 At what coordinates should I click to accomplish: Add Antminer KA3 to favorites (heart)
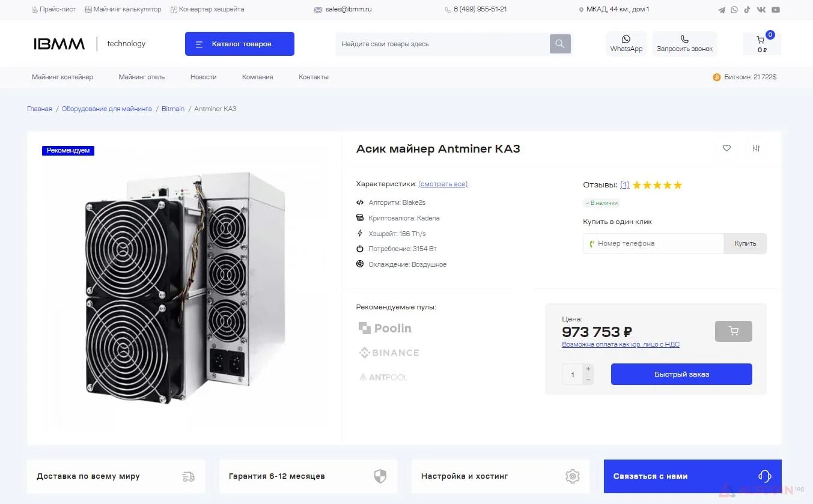tap(726, 148)
